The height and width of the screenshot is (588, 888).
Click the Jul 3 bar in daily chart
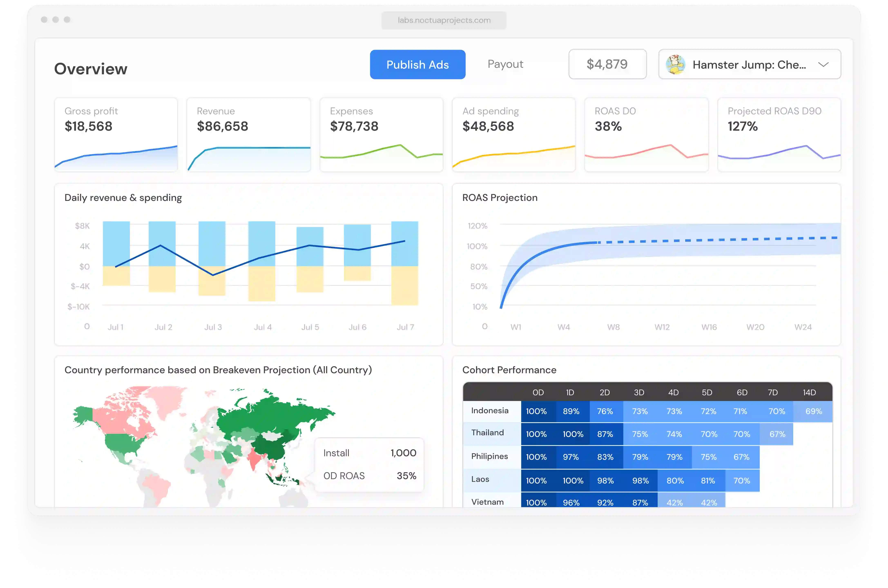click(212, 258)
